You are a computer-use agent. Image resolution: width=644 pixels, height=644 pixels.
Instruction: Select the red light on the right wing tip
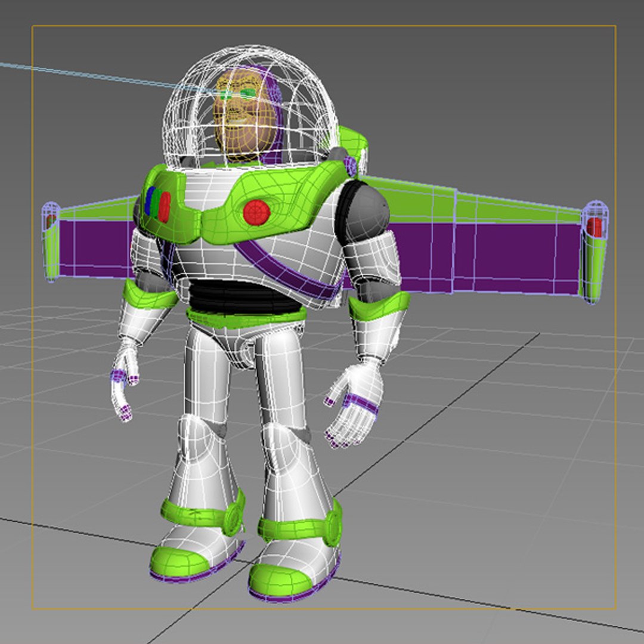(595, 228)
